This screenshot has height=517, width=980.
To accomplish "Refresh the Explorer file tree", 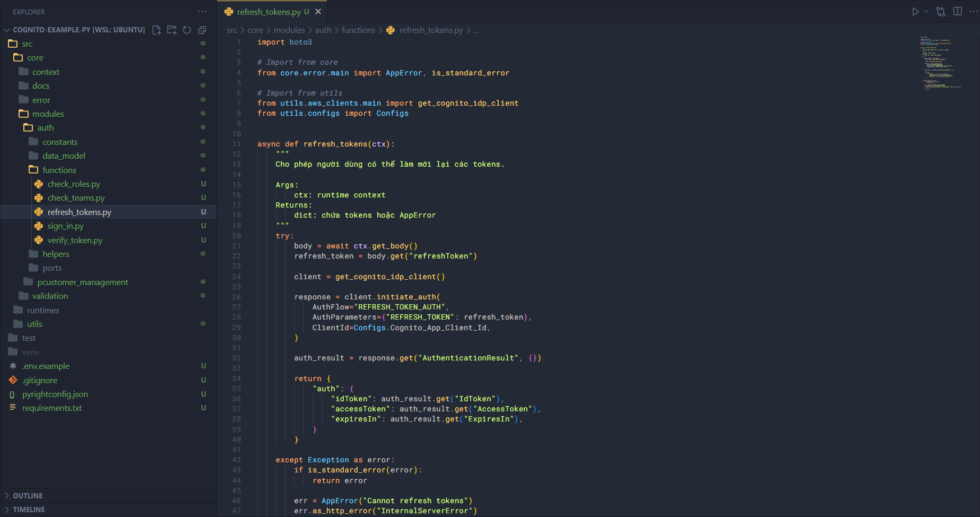I will coord(187,30).
